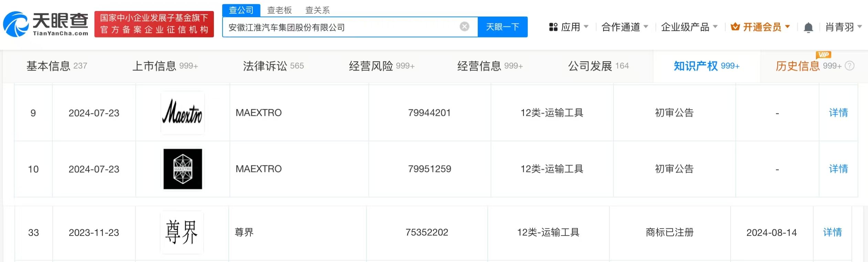868x262 pixels.
Task: Click 12类-运输工具 in the 尊界 row
Action: 548,232
